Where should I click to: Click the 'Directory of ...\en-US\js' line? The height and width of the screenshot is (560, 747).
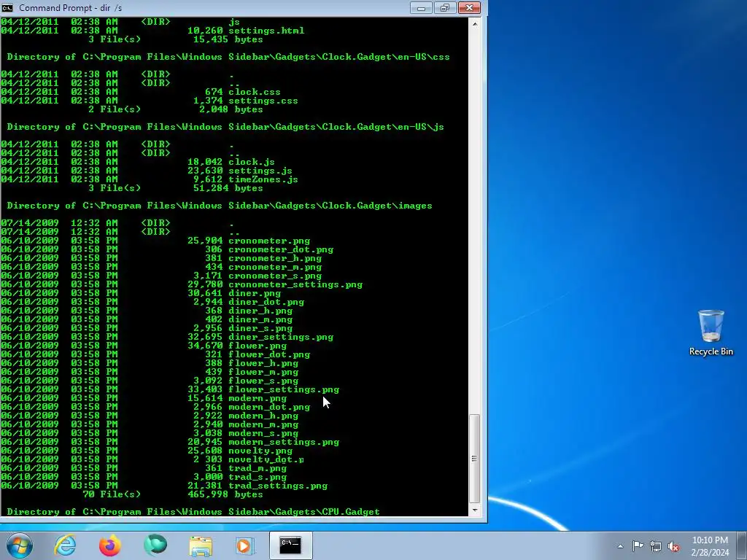pos(225,127)
